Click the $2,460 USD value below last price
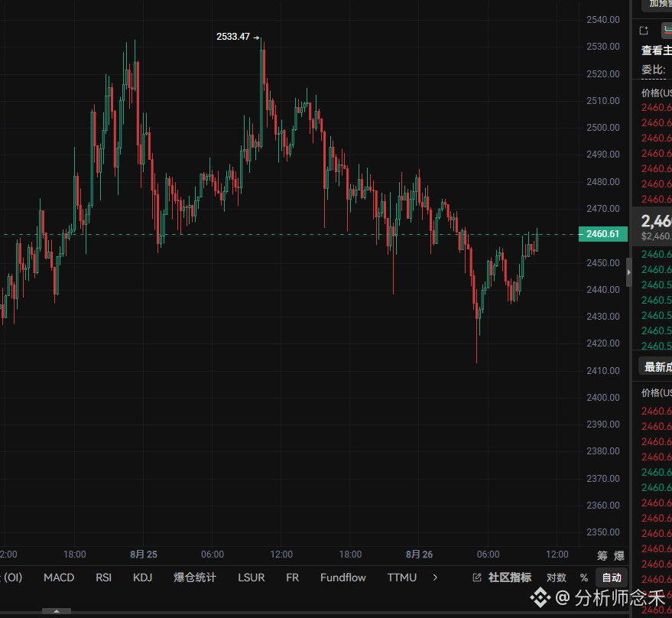Viewport: 672px width, 618px height. [x=656, y=236]
